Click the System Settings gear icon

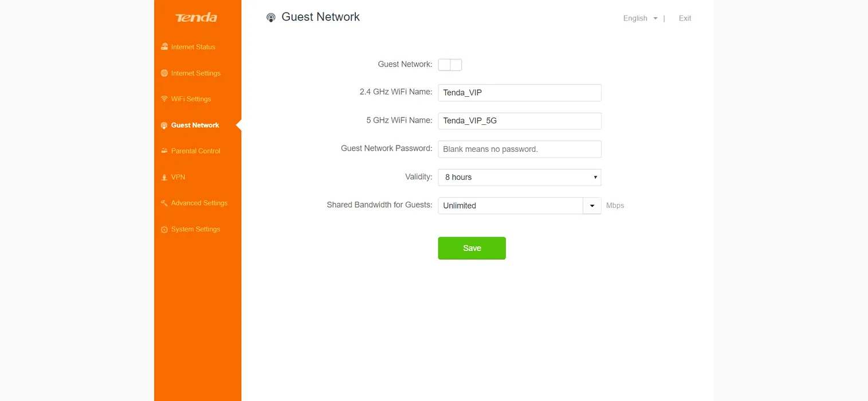tap(164, 230)
